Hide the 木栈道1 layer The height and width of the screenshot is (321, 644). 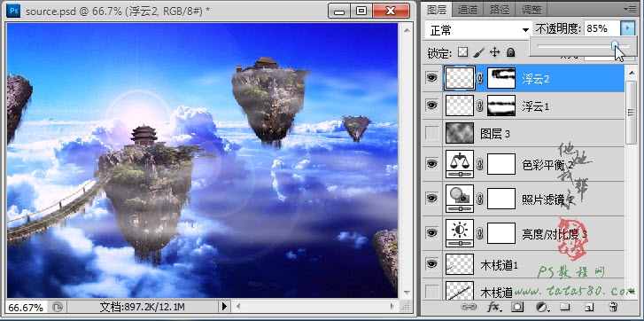point(431,264)
